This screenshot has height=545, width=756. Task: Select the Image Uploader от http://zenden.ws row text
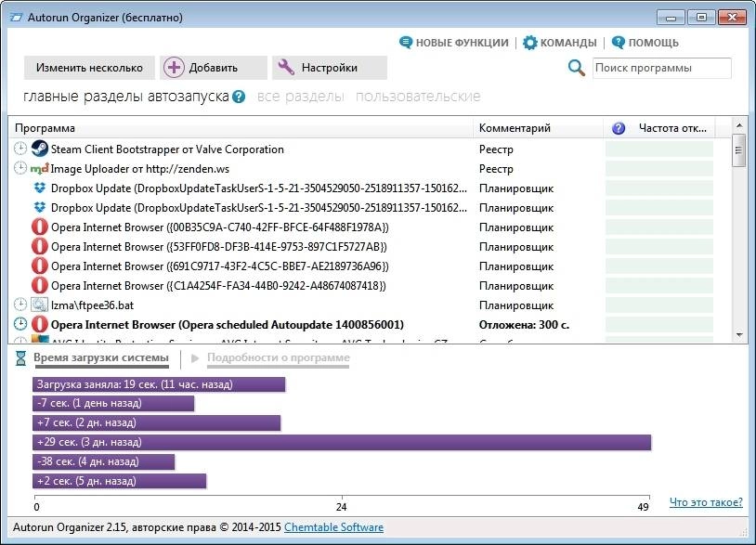[140, 169]
